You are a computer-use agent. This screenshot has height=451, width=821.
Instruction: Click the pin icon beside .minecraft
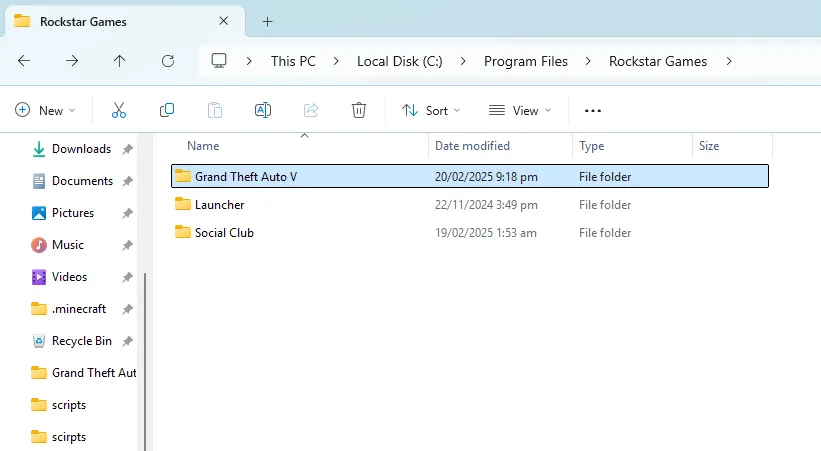pos(127,309)
